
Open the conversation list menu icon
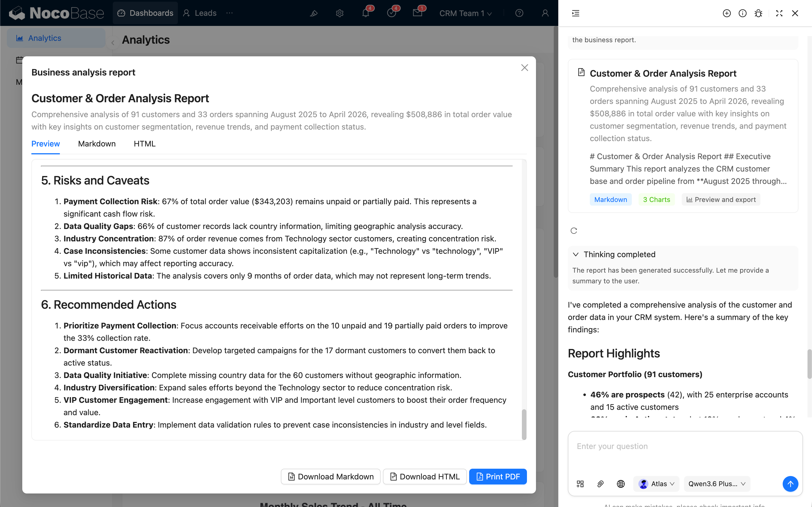click(576, 14)
